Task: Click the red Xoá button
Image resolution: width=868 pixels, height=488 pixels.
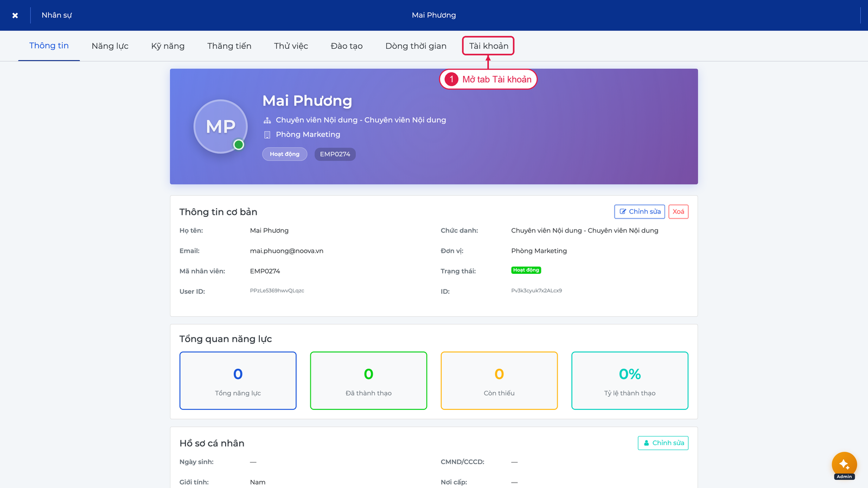Action: 678,211
